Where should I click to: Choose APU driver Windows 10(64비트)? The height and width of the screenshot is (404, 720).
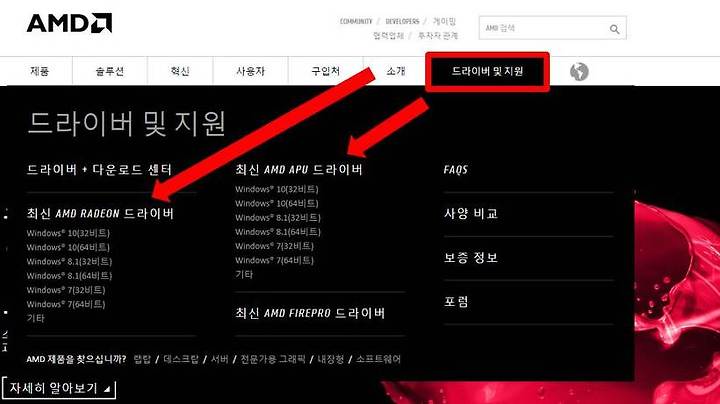[x=276, y=203]
